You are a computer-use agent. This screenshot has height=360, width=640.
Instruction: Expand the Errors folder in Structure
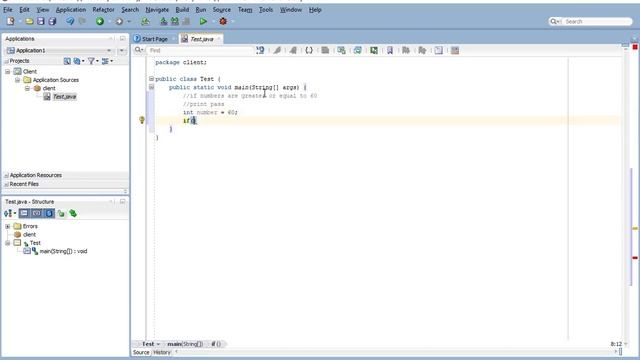tap(8, 226)
